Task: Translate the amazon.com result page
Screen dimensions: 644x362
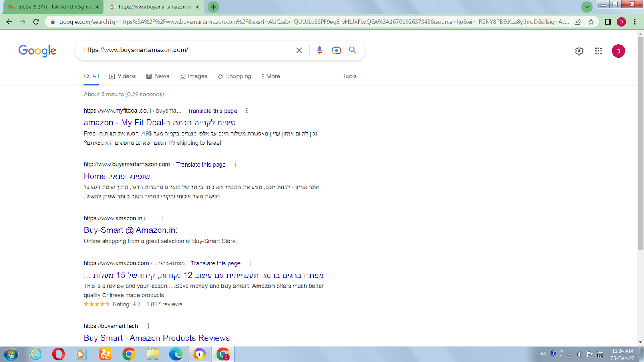Action: pos(216,263)
